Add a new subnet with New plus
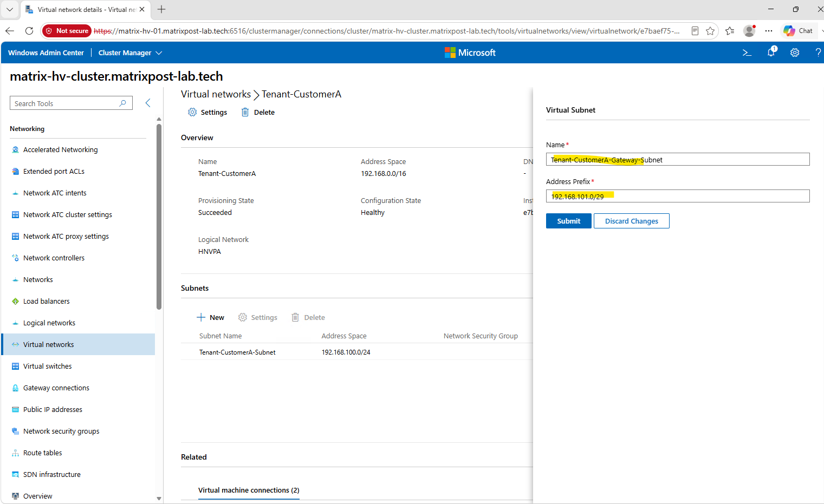Viewport: 824px width, 504px height. point(210,317)
